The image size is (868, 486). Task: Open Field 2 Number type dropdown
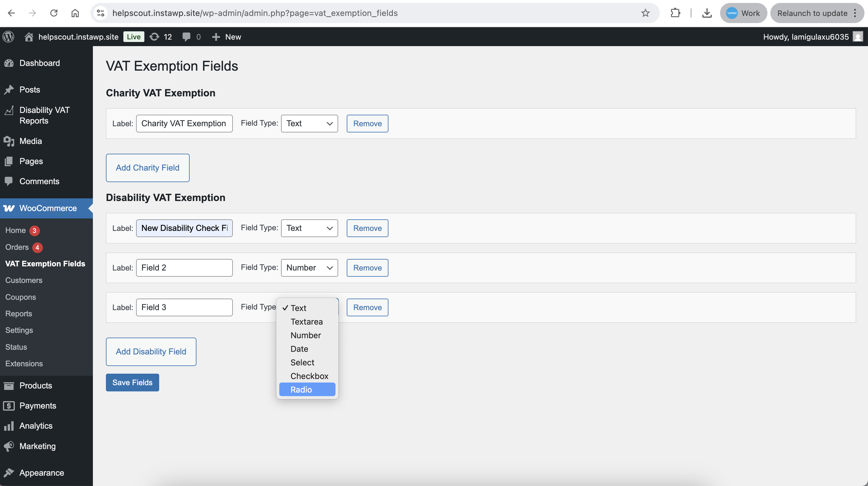click(309, 268)
